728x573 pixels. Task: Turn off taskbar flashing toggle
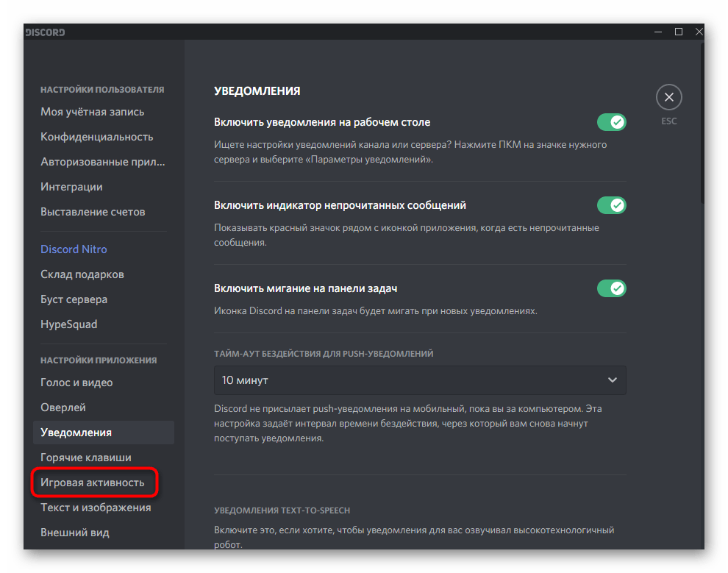coord(611,288)
